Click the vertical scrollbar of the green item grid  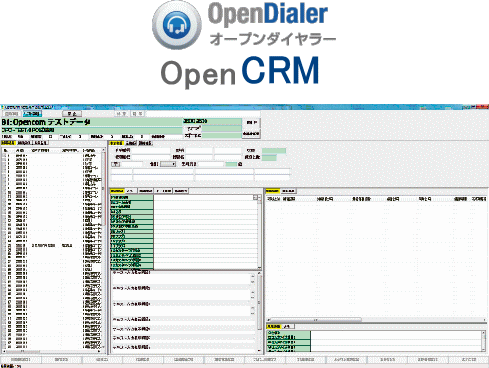tap(259, 232)
